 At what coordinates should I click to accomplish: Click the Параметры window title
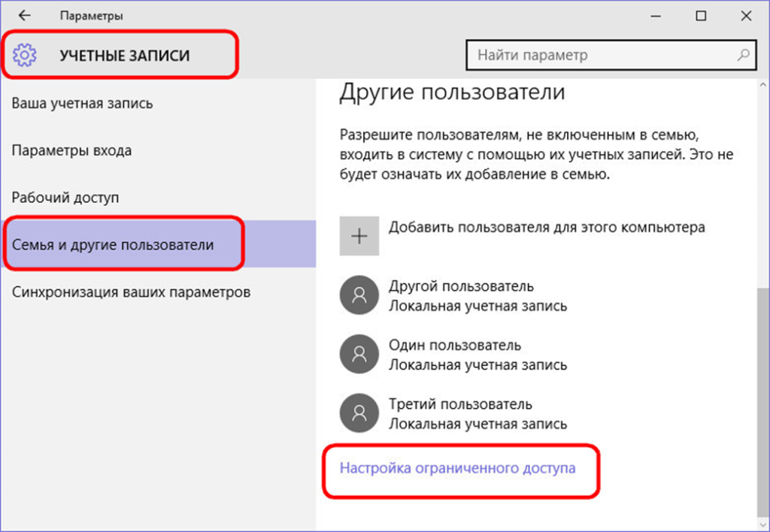coord(91,16)
